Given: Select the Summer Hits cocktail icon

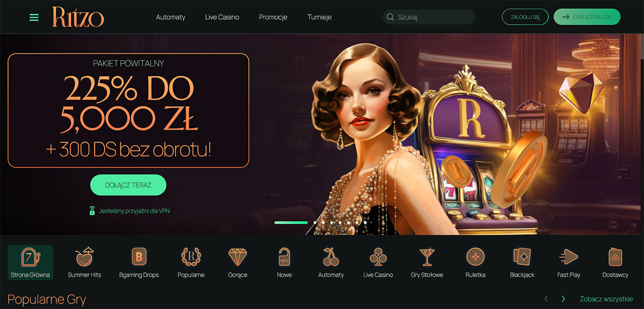Looking at the screenshot, I should point(85,257).
